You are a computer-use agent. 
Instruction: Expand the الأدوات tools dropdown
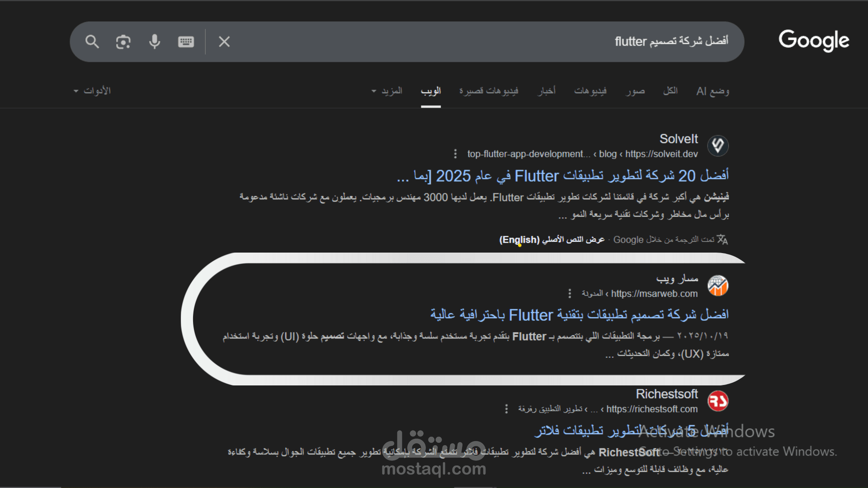[92, 91]
